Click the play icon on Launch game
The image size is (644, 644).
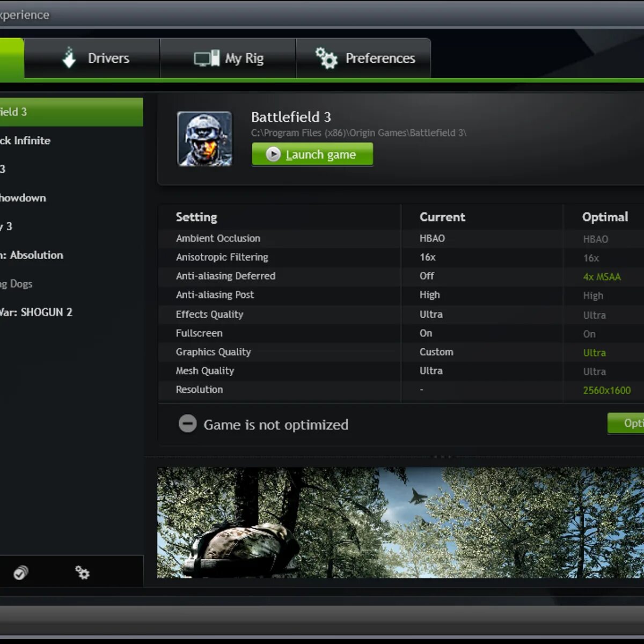point(273,155)
